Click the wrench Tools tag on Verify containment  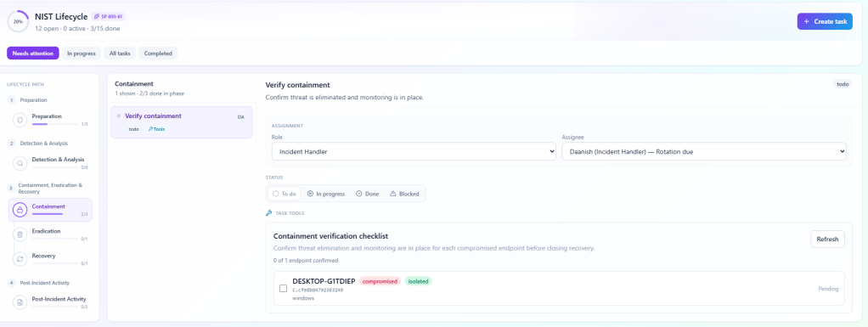click(156, 129)
